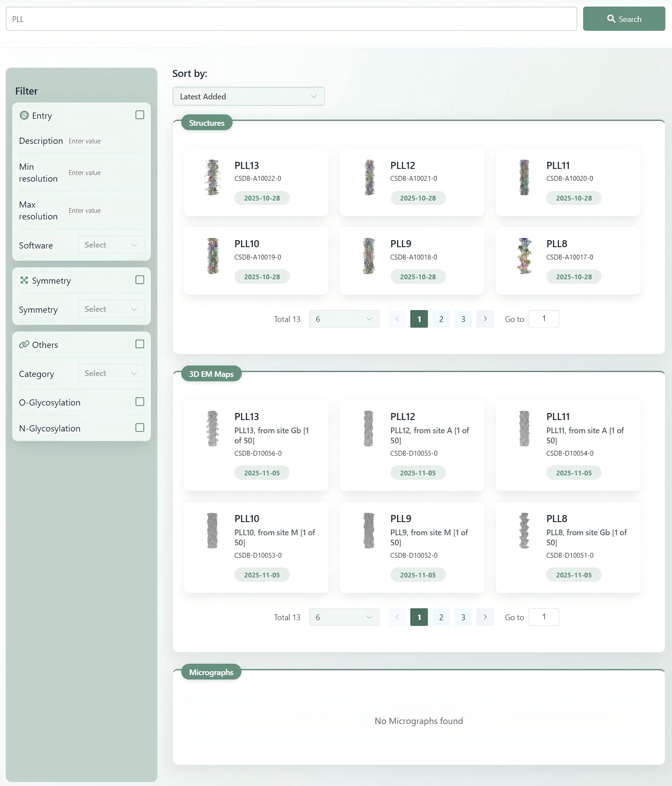672x786 pixels.
Task: Toggle the O-Glycosylation checkbox
Action: click(x=140, y=402)
